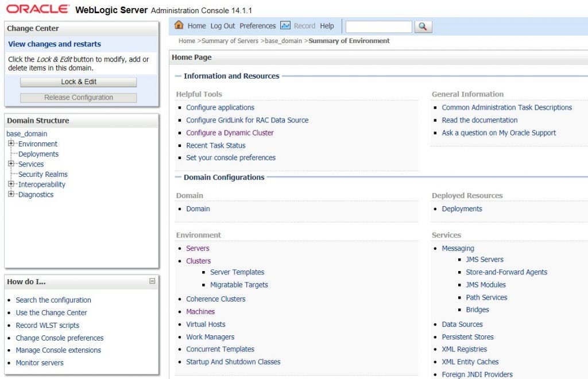Open the Configure applications link

220,107
